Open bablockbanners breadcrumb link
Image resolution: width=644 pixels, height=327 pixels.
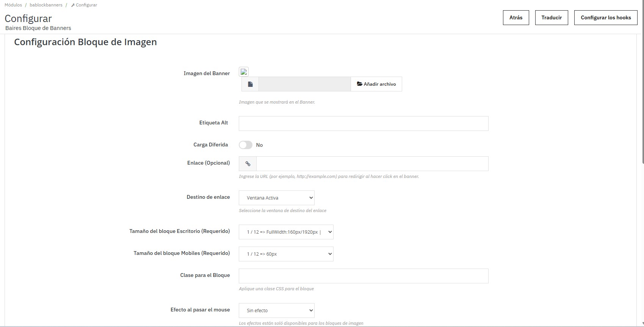click(46, 5)
